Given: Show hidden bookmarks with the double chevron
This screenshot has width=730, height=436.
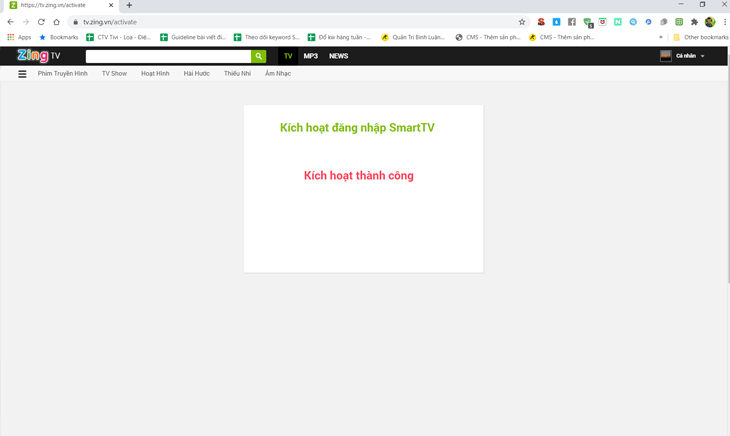Looking at the screenshot, I should click(x=660, y=37).
